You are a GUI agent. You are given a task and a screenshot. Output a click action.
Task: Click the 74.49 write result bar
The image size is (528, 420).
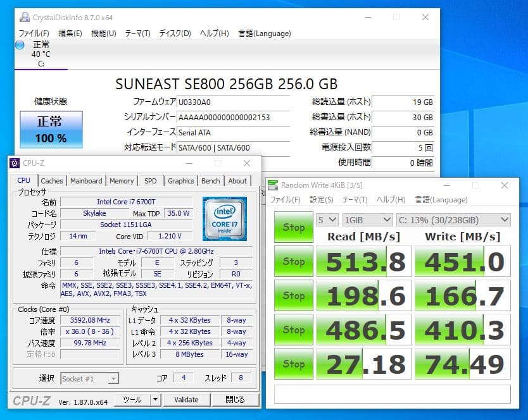click(x=463, y=364)
